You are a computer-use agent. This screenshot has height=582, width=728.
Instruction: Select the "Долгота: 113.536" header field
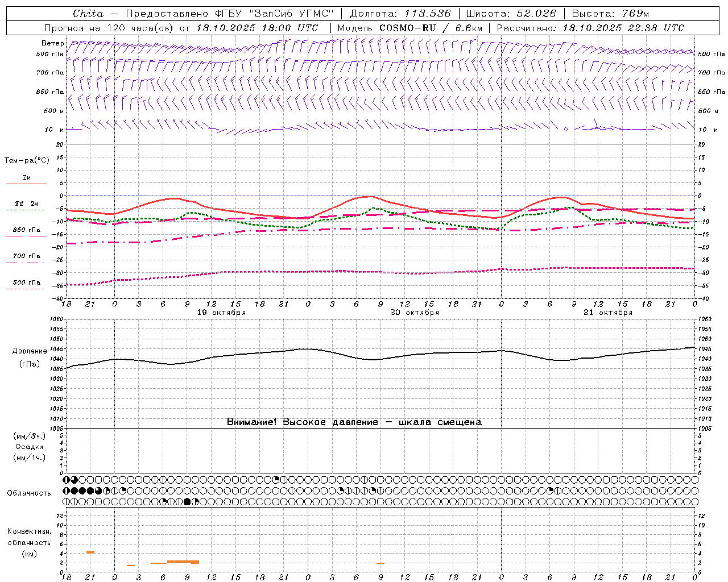click(400, 14)
